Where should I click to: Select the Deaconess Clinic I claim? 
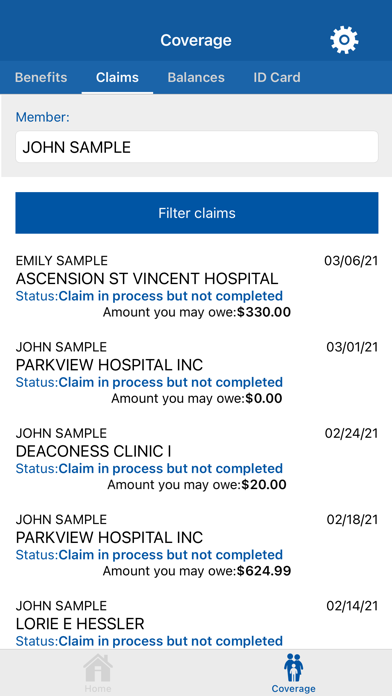tap(197, 459)
